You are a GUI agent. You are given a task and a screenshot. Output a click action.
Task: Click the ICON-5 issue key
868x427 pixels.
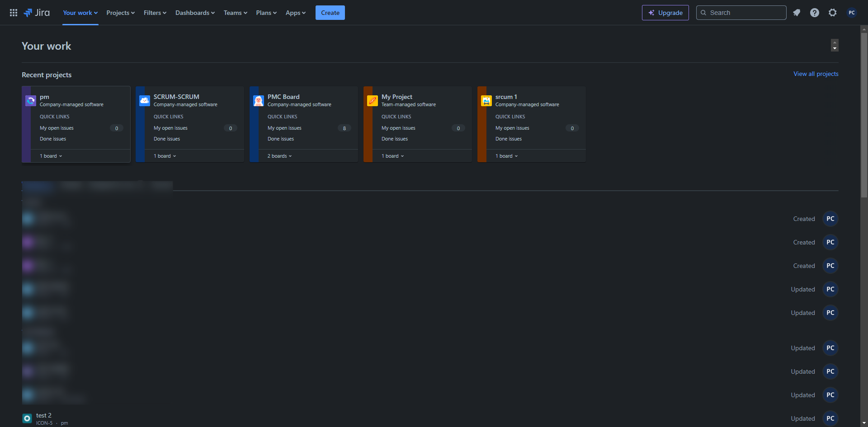click(x=44, y=423)
